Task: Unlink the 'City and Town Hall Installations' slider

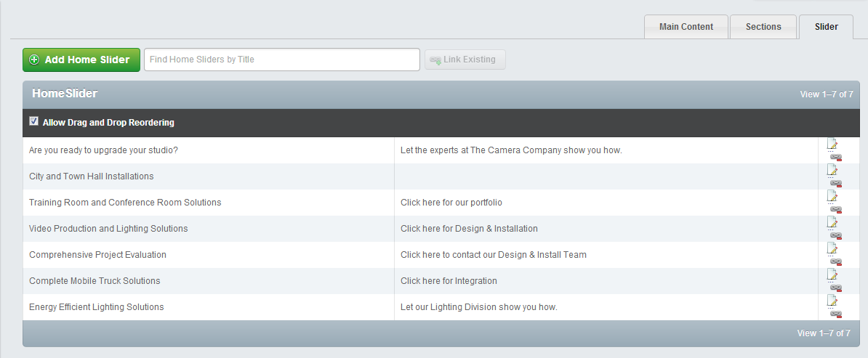Action: coord(836,183)
